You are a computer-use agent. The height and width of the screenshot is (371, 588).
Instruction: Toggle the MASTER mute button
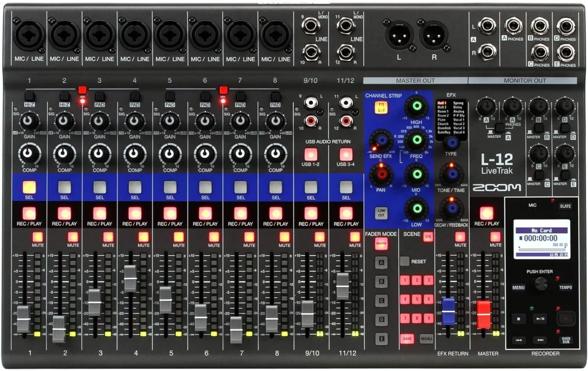496,237
